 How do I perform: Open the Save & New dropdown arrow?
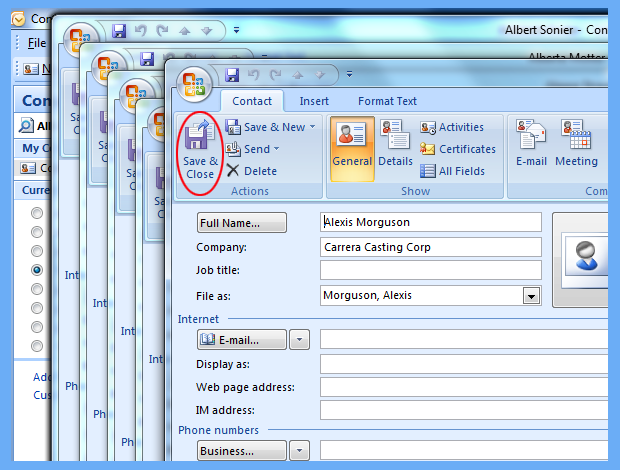pos(312,127)
